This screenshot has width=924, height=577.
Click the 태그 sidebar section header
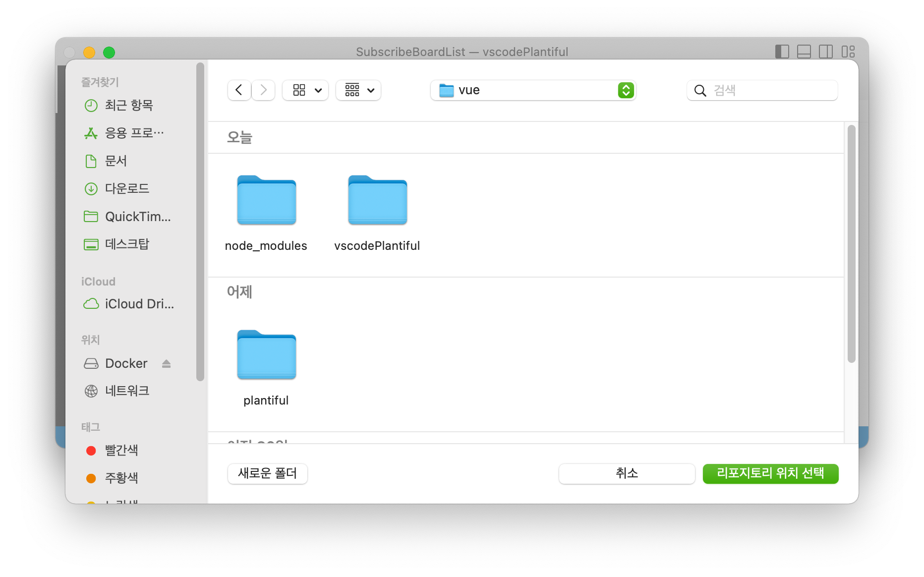pos(91,427)
